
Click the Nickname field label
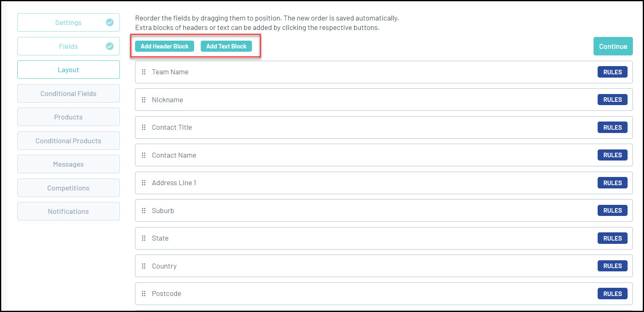click(x=167, y=100)
